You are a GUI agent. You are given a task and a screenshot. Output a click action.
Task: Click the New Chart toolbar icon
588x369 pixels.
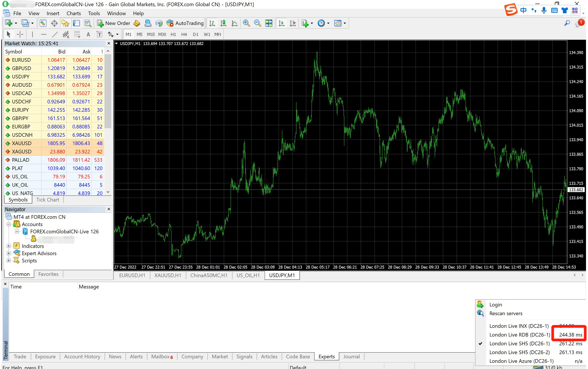8,23
